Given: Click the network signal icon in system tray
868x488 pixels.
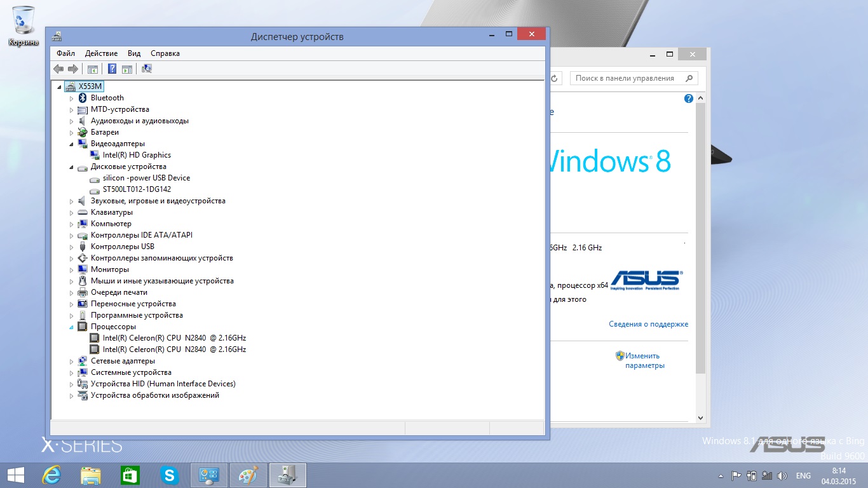Looking at the screenshot, I should pos(767,476).
